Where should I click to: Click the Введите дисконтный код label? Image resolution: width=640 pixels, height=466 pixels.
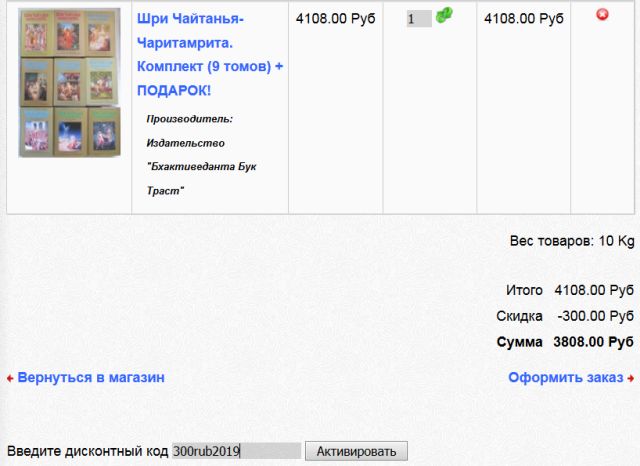[x=87, y=451]
